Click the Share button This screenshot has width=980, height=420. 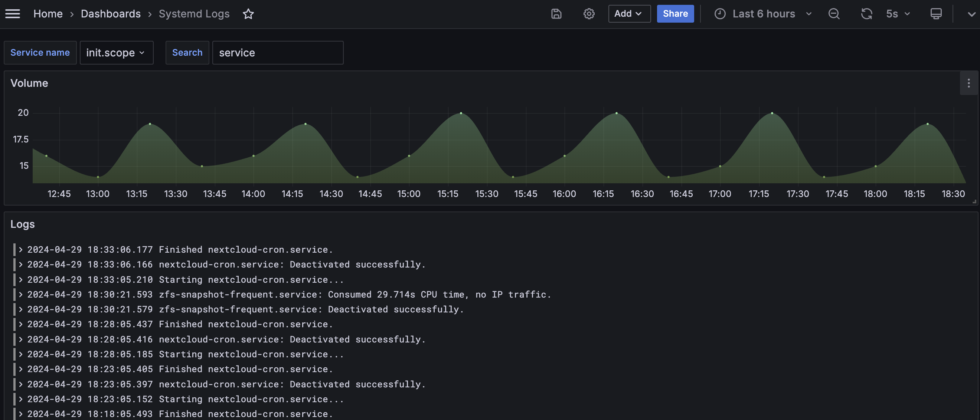(x=675, y=14)
